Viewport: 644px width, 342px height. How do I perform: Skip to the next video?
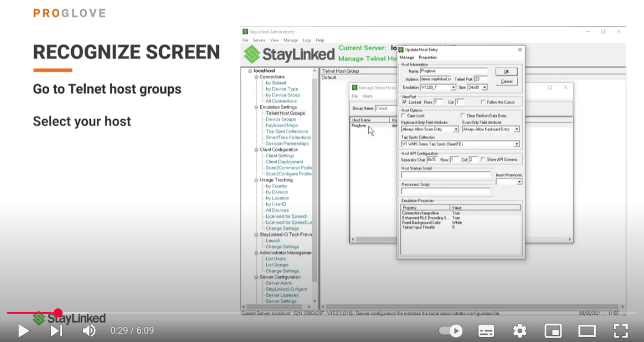point(57,331)
